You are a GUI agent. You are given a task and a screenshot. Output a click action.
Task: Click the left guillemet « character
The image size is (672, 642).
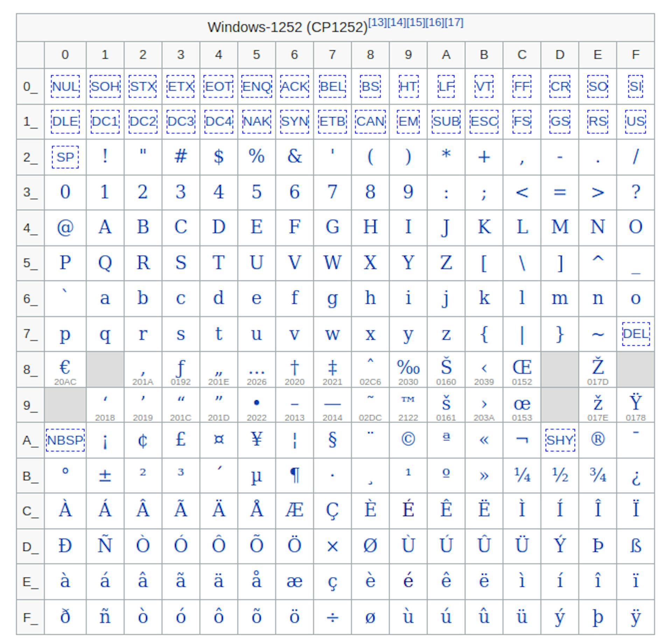(484, 440)
